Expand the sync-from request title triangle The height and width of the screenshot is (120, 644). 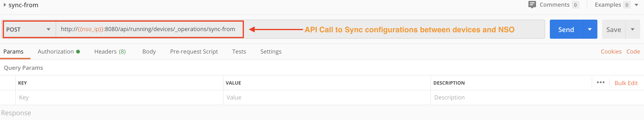click(x=5, y=5)
